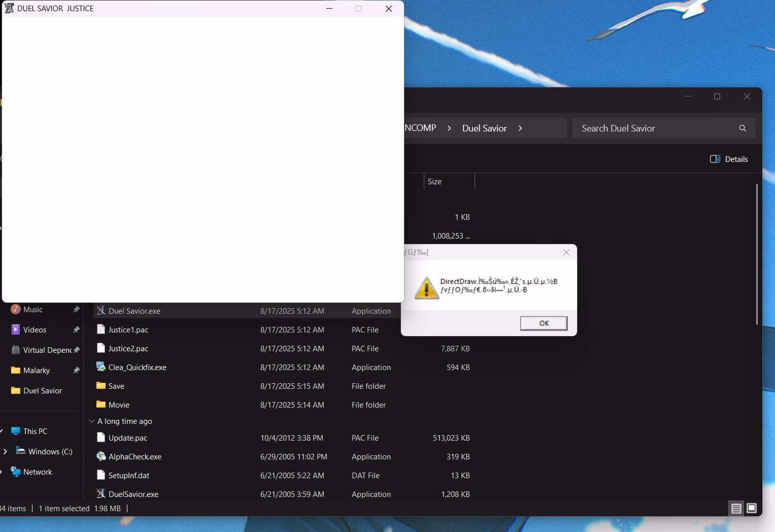Click the file list vertical scrollbar
This screenshot has width=775, height=532.
[x=757, y=254]
